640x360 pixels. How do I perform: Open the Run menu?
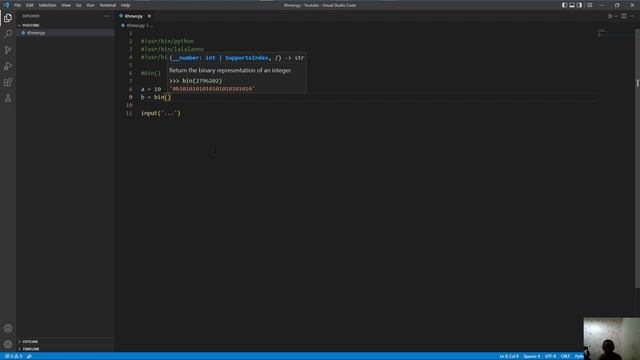90,5
